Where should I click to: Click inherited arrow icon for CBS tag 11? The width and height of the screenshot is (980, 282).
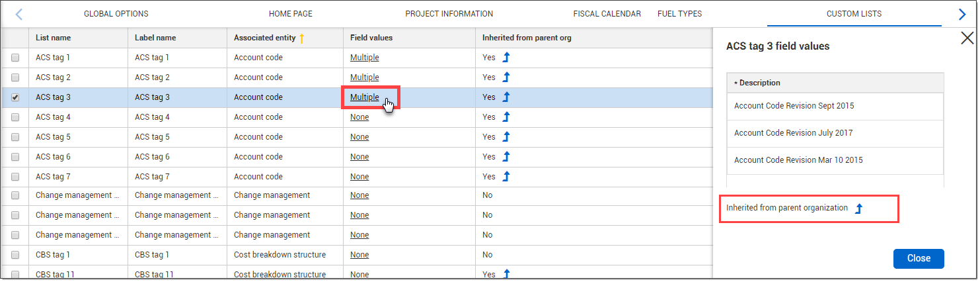506,274
